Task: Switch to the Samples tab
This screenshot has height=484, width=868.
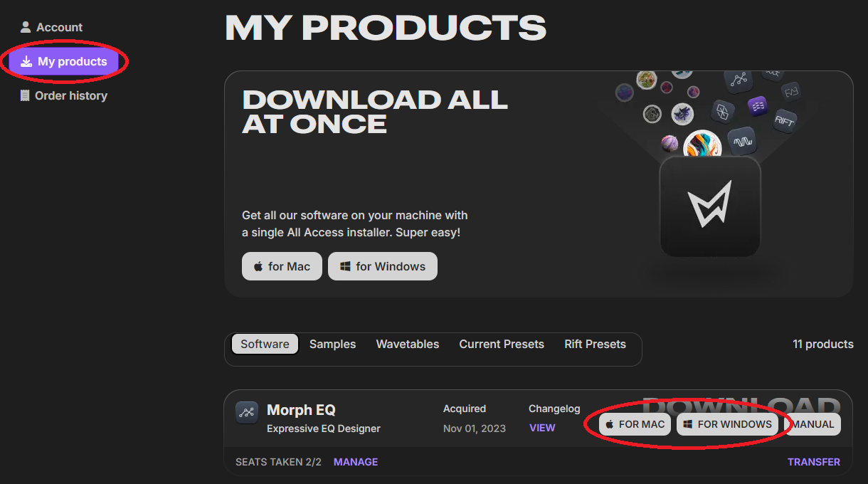Action: pos(332,344)
